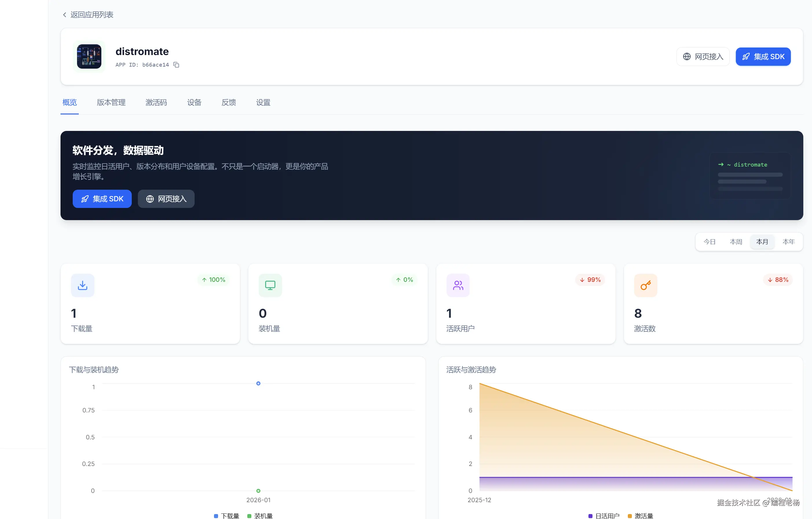Copy the APP ID with the copy icon
Image resolution: width=812 pixels, height=519 pixels.
[176, 64]
